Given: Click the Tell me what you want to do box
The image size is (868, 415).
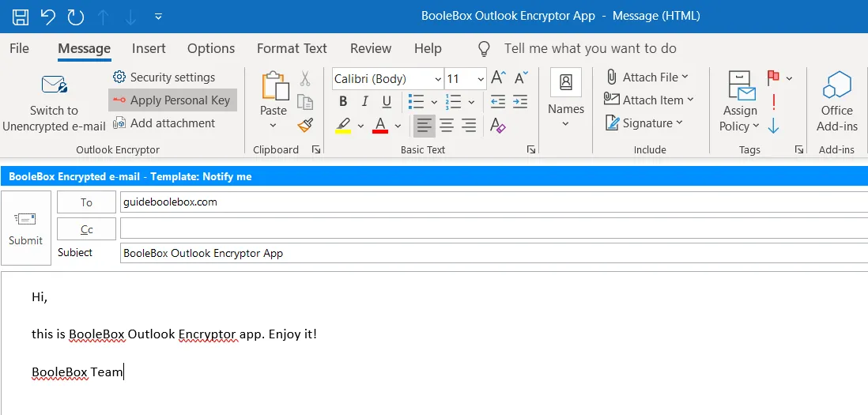Looking at the screenshot, I should 590,49.
